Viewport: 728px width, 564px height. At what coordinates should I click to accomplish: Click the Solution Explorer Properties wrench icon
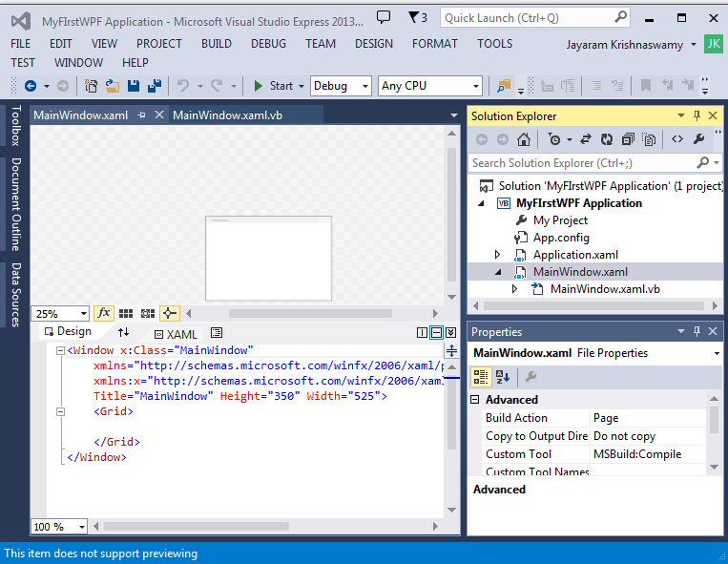click(698, 138)
